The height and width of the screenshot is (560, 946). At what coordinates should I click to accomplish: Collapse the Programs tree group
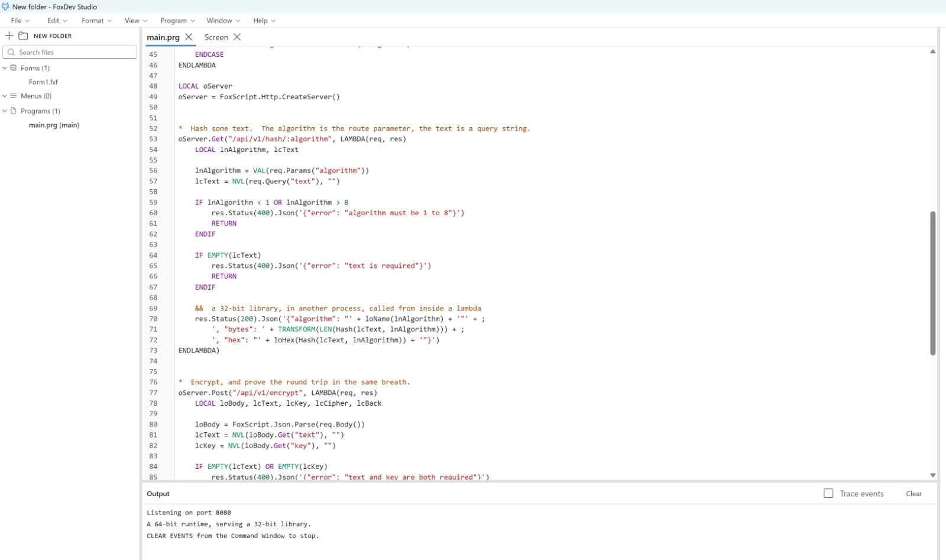click(5, 111)
